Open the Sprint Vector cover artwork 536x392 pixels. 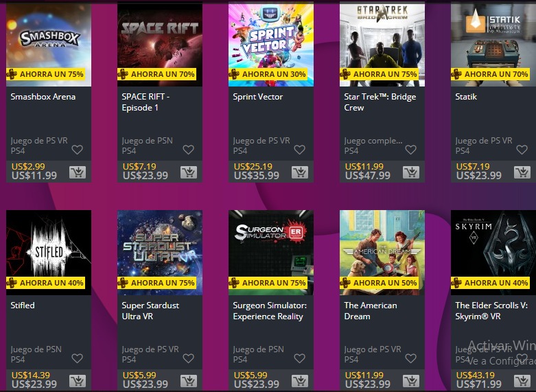271,44
